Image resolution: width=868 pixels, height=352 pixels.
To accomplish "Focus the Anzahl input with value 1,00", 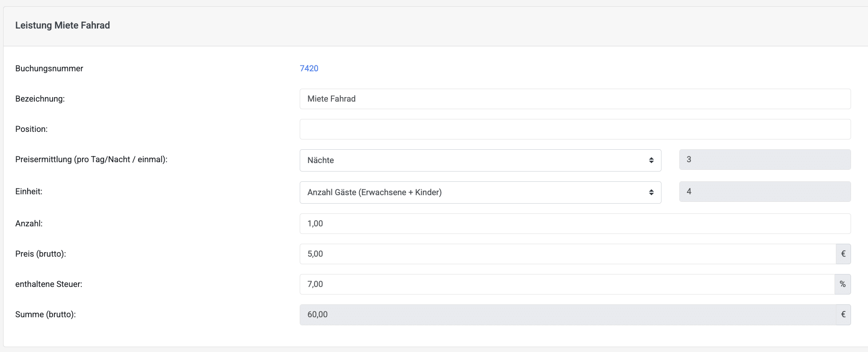I will (x=575, y=224).
